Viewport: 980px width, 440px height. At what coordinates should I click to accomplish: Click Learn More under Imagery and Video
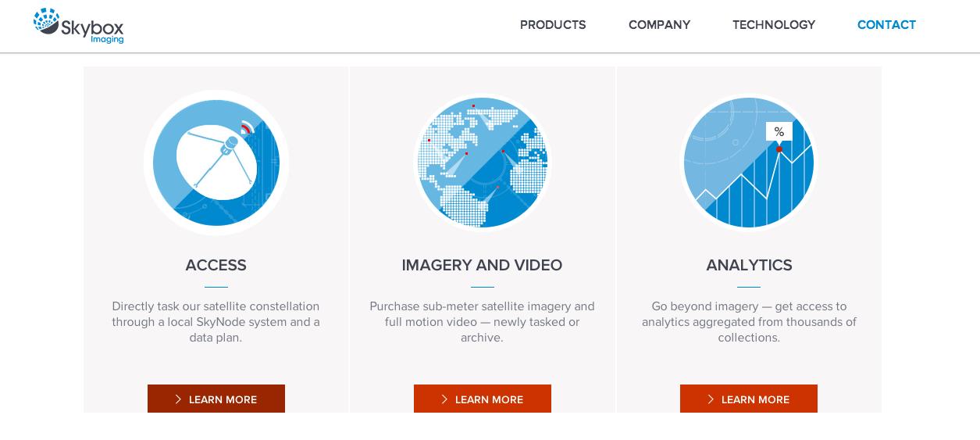coord(483,399)
